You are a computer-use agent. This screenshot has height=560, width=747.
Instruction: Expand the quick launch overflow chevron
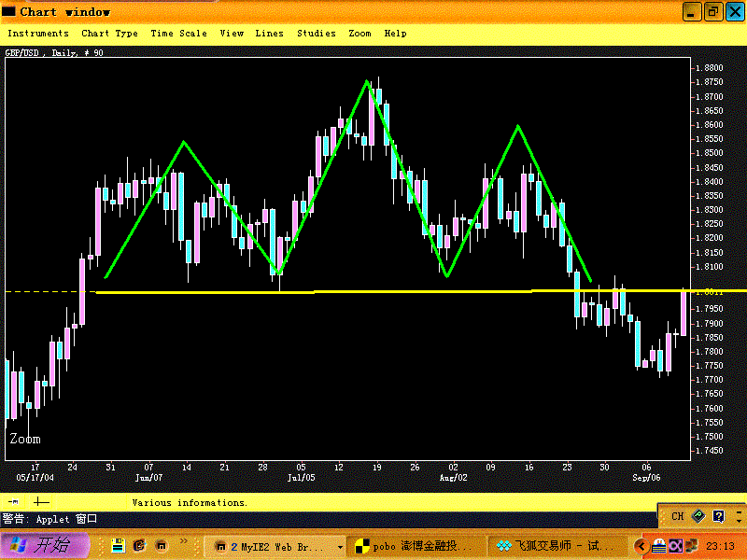pyautogui.click(x=183, y=540)
